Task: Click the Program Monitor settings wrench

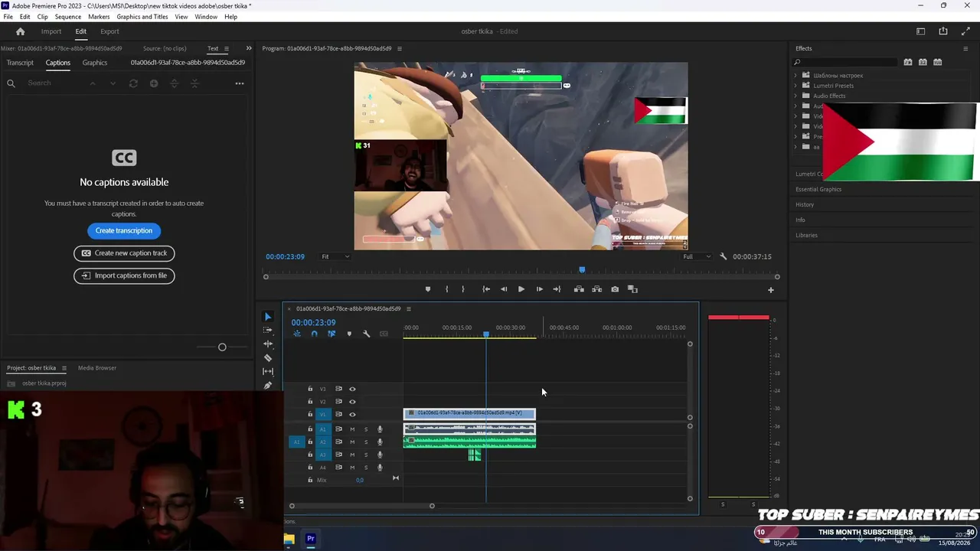Action: [x=724, y=256]
